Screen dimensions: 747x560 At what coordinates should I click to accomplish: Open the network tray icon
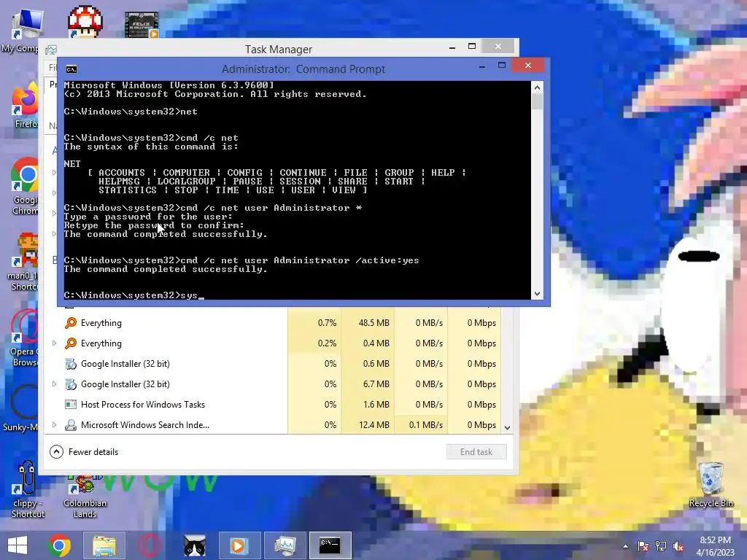[x=661, y=546]
